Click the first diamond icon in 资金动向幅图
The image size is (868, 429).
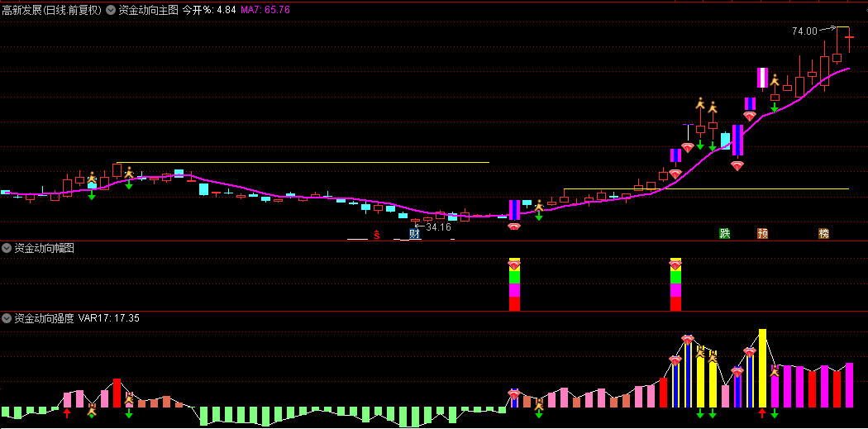pos(514,265)
